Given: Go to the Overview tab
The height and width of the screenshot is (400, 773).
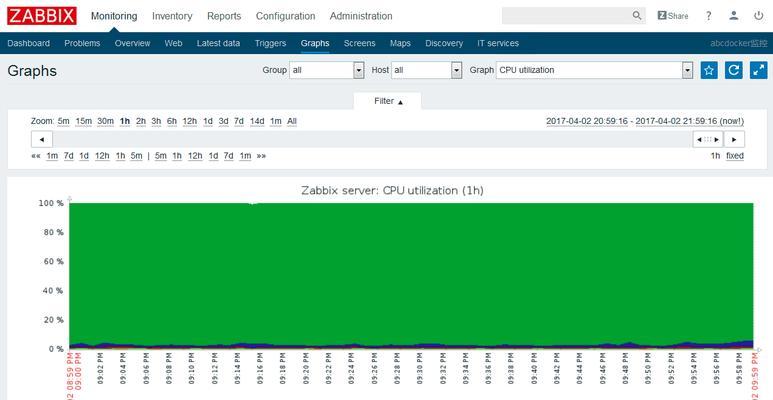Looking at the screenshot, I should tap(133, 43).
